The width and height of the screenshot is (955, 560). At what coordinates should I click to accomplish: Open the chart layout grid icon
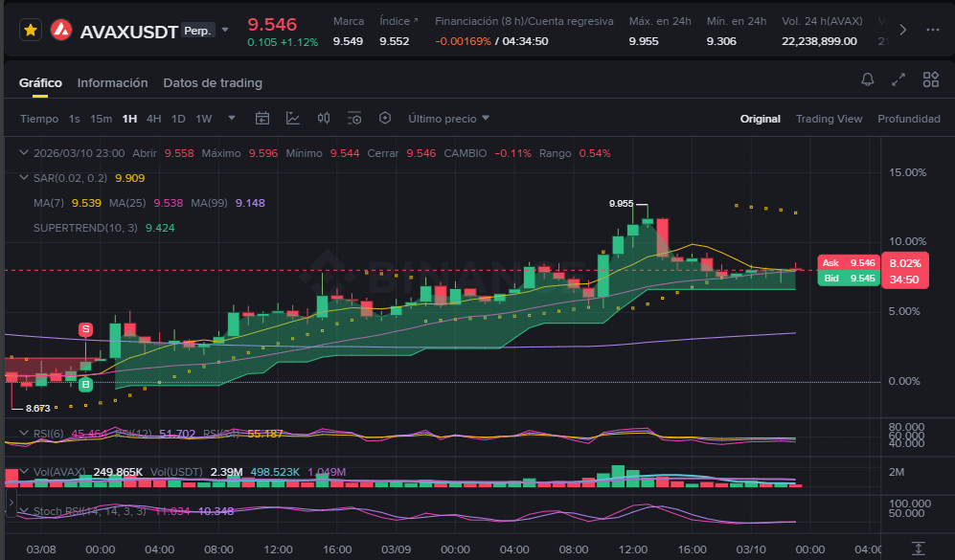point(931,79)
